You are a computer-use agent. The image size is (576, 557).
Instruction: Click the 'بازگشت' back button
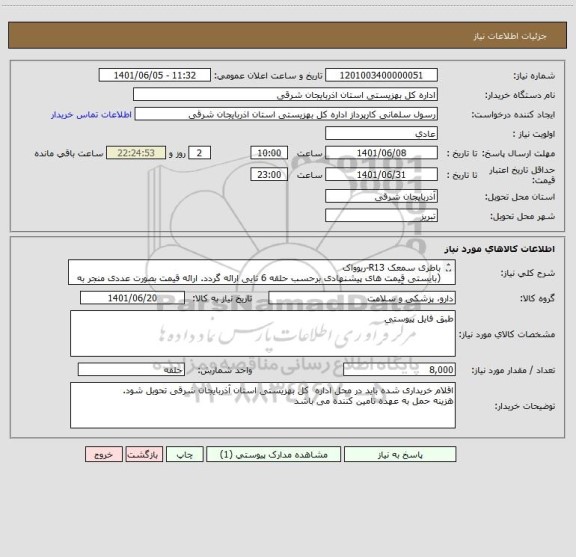click(144, 454)
